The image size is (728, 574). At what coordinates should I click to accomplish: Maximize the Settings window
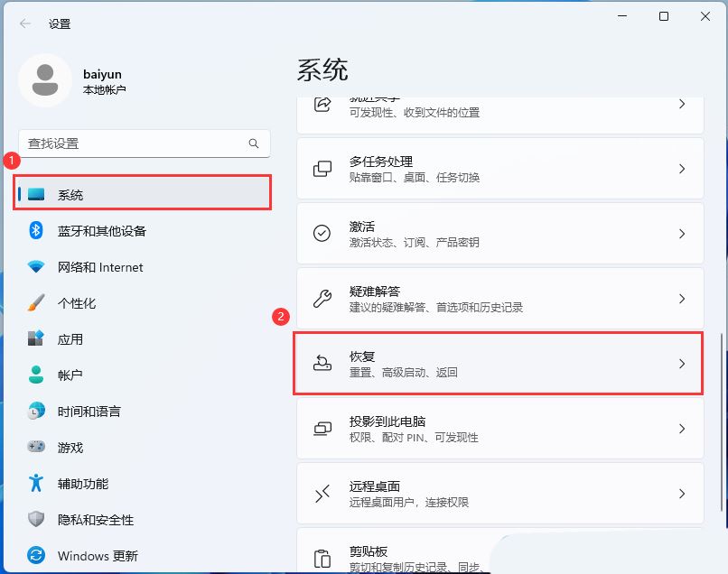[664, 17]
